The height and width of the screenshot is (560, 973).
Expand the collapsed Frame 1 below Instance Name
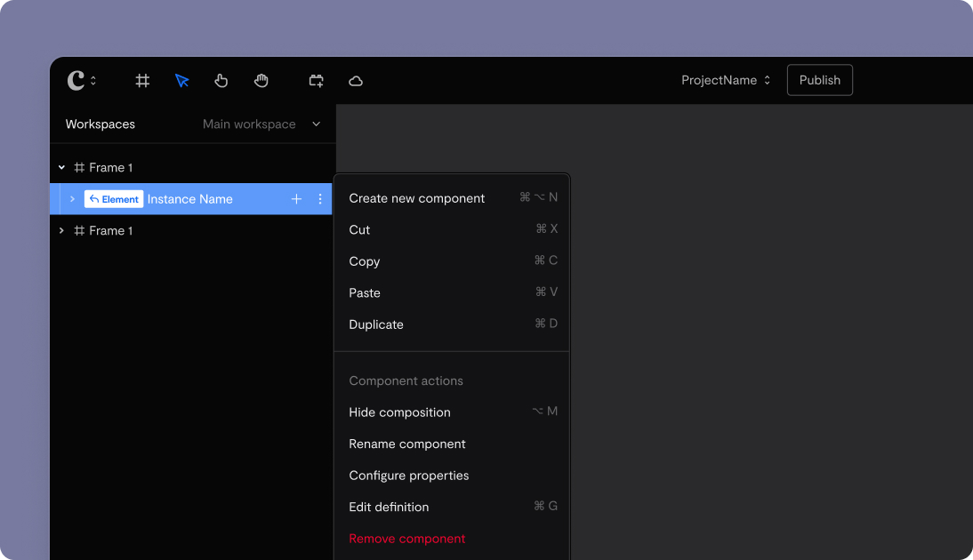[61, 230]
